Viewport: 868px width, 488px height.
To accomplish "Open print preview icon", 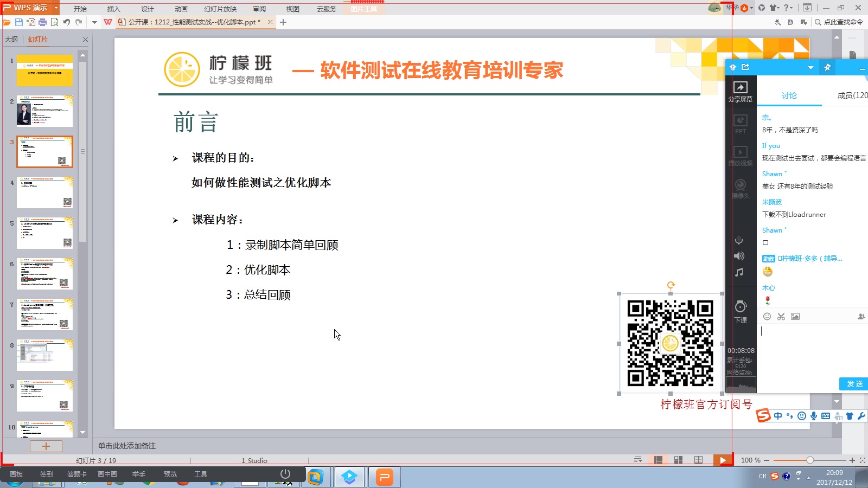I will click(55, 22).
